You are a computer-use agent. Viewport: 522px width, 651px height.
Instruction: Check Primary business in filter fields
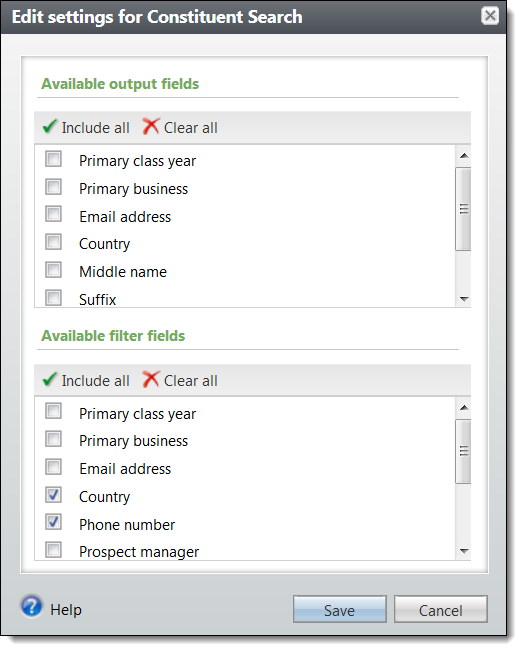(x=54, y=439)
